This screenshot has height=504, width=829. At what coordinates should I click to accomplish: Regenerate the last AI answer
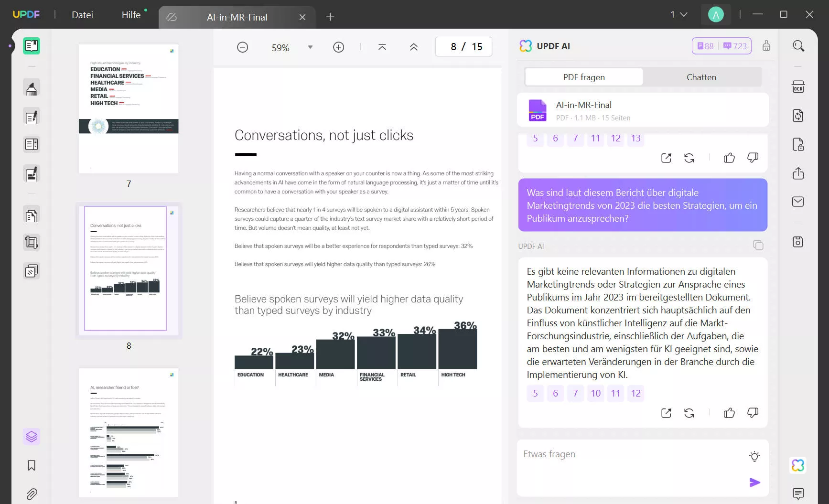[689, 413]
